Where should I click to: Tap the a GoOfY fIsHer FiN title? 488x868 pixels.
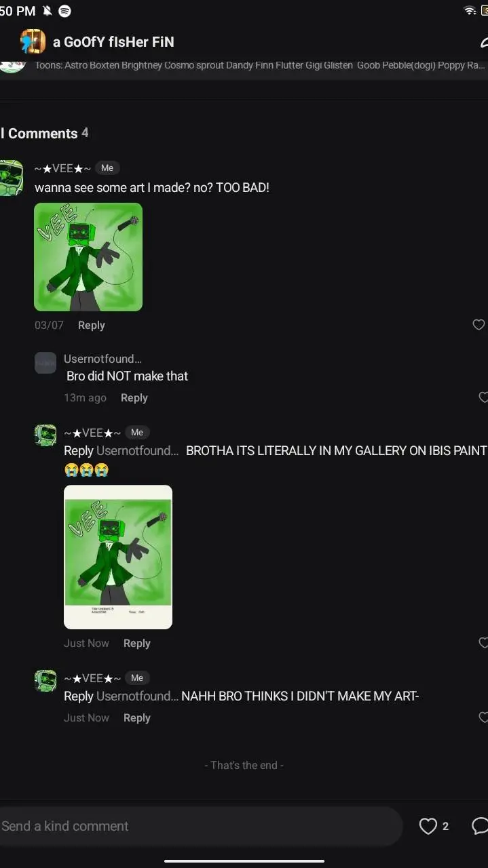[x=113, y=42]
